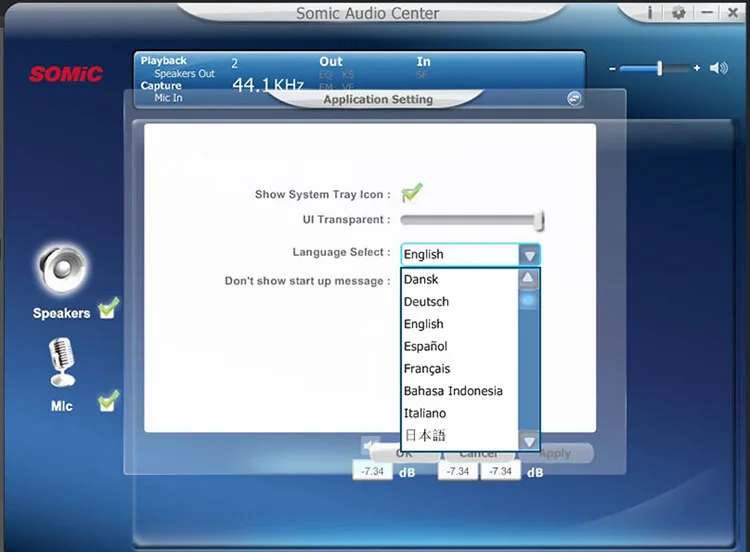750x552 pixels.
Task: Click the Application Setting return icon
Action: pyautogui.click(x=574, y=98)
